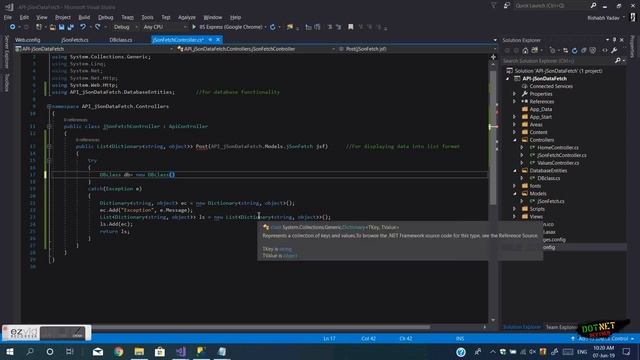Switch to the Team Explorer tab
Image resolution: width=640 pixels, height=360 pixels.
(561, 327)
